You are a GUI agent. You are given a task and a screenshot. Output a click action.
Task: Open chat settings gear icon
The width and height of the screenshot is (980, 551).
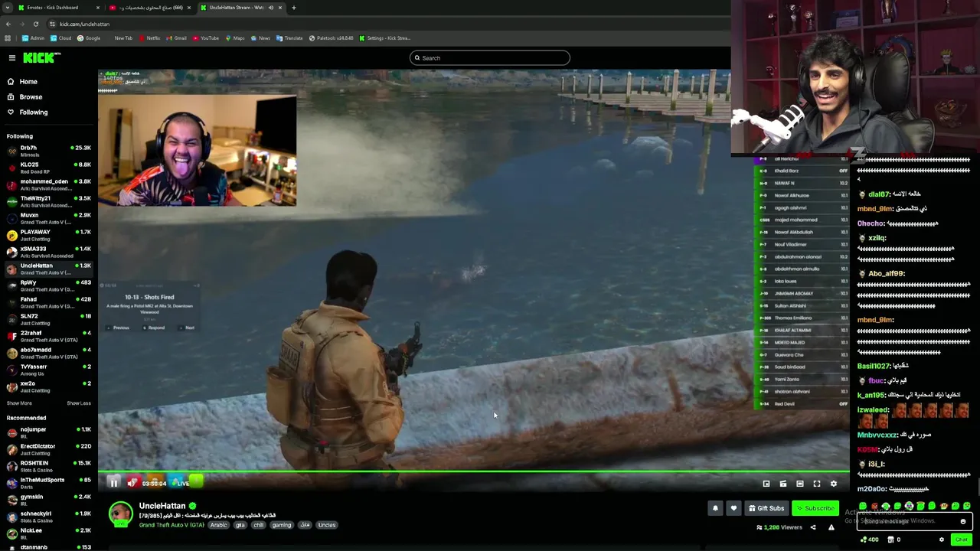pos(942,540)
